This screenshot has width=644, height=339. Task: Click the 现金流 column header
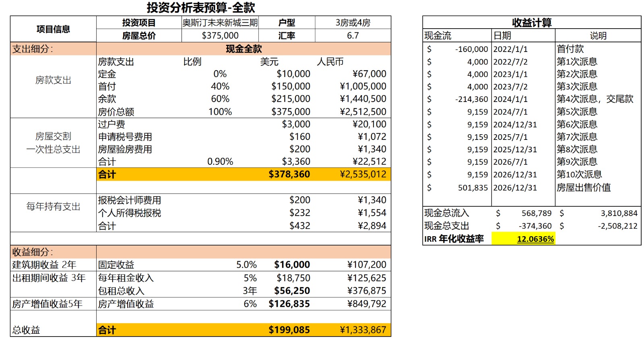pos(457,35)
